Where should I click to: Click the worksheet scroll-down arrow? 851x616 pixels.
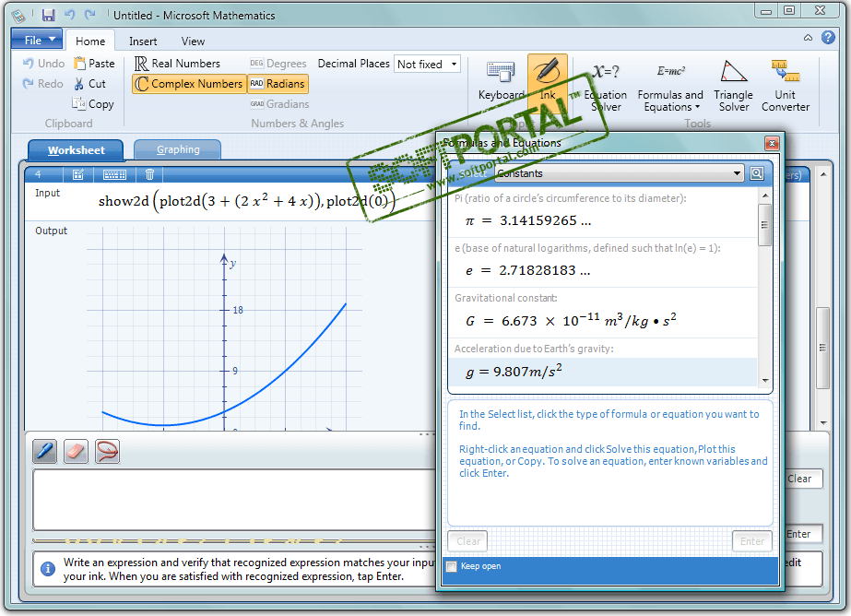pyautogui.click(x=823, y=422)
